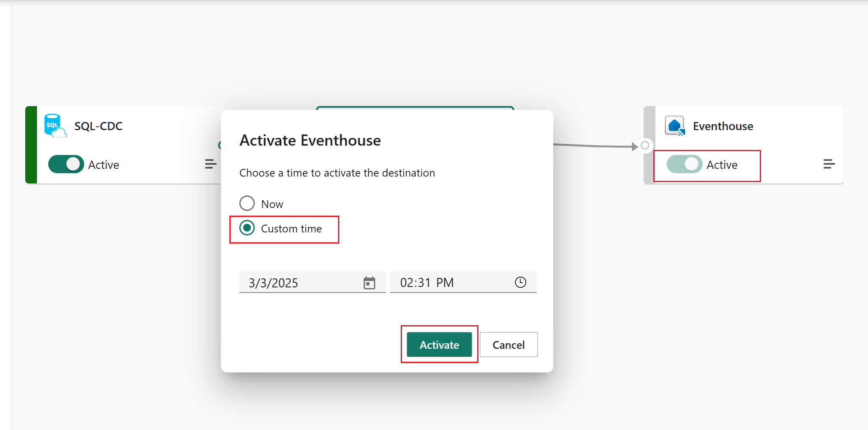Open the Eventhouse node details menu icon
868x430 pixels.
pos(829,164)
